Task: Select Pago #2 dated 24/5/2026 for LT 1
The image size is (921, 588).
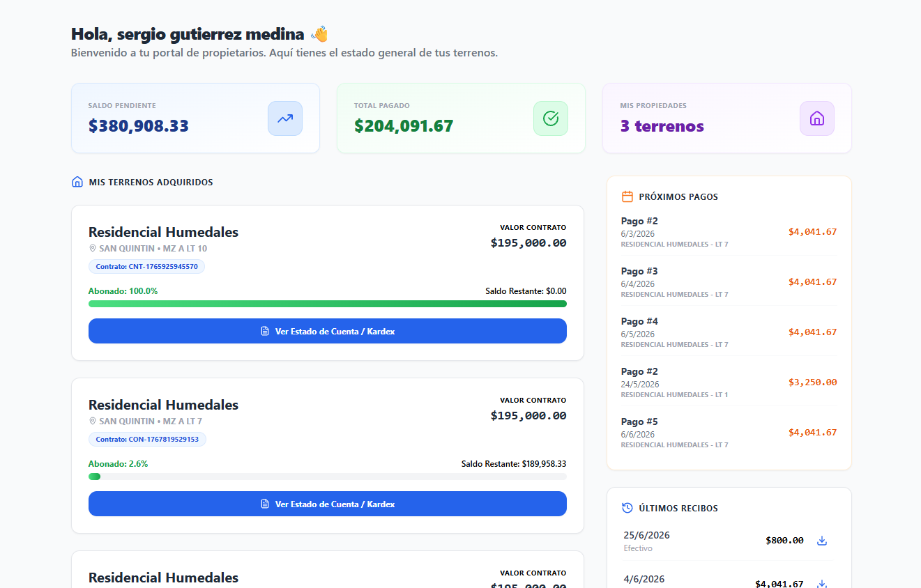Action: tap(729, 382)
